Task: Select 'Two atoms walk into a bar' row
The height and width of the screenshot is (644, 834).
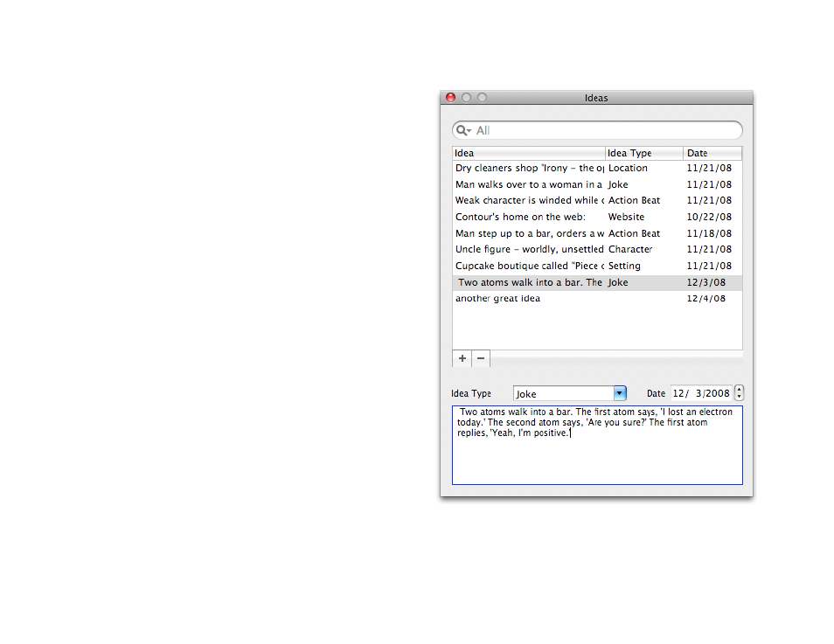Action: click(597, 282)
